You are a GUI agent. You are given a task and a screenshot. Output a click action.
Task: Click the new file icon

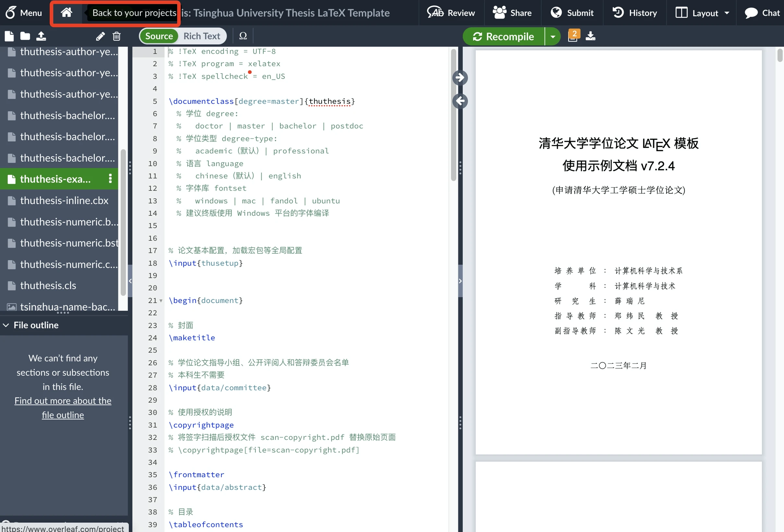9,36
